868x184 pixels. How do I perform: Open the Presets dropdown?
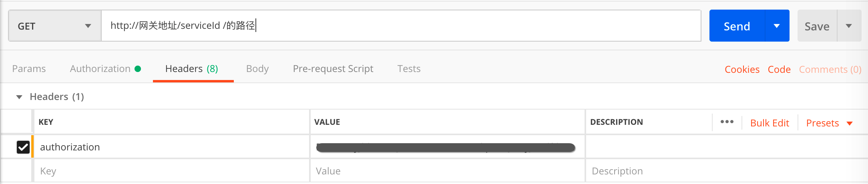[829, 123]
